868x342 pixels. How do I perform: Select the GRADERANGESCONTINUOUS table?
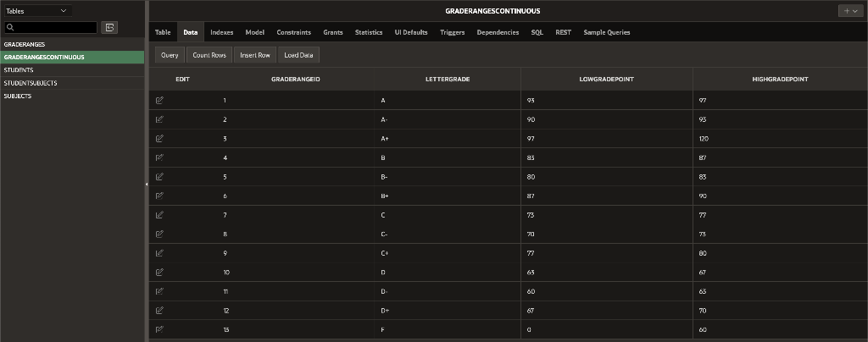tap(72, 57)
